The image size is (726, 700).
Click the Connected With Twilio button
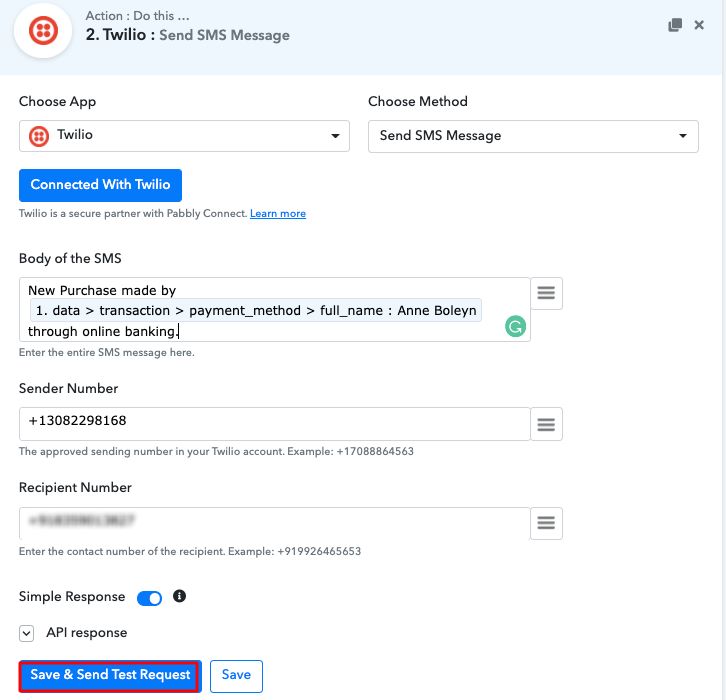click(x=100, y=185)
